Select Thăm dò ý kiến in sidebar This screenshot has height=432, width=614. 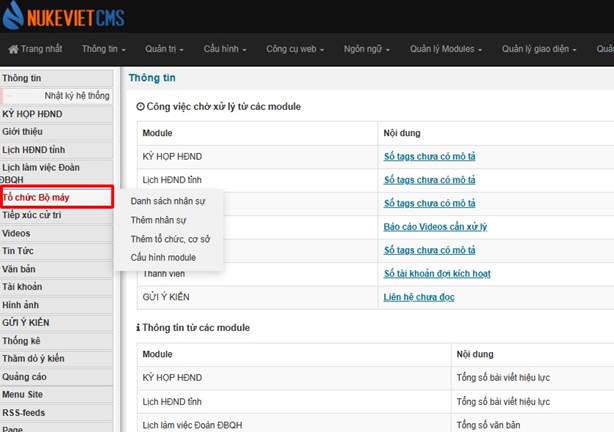point(33,359)
